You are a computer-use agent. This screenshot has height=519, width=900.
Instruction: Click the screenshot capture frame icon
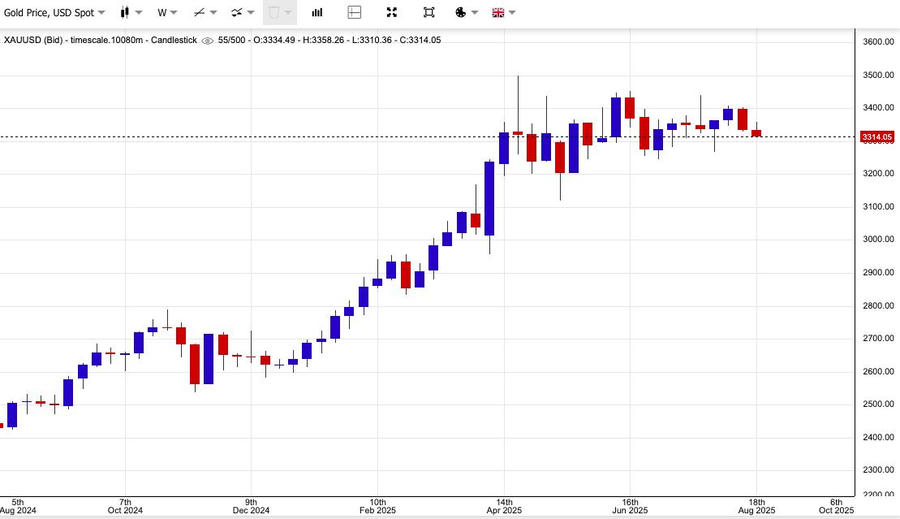429,13
